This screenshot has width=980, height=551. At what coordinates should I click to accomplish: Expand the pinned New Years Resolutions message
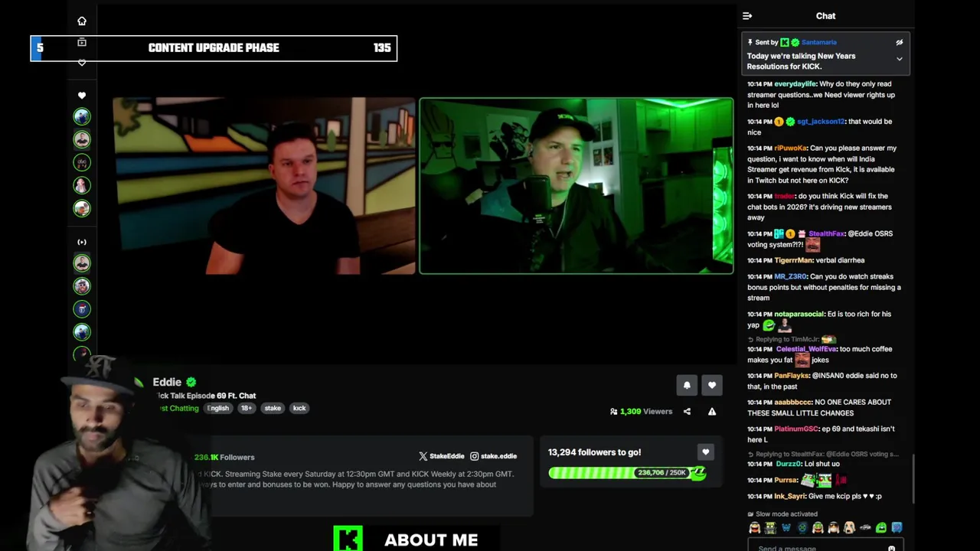click(900, 59)
